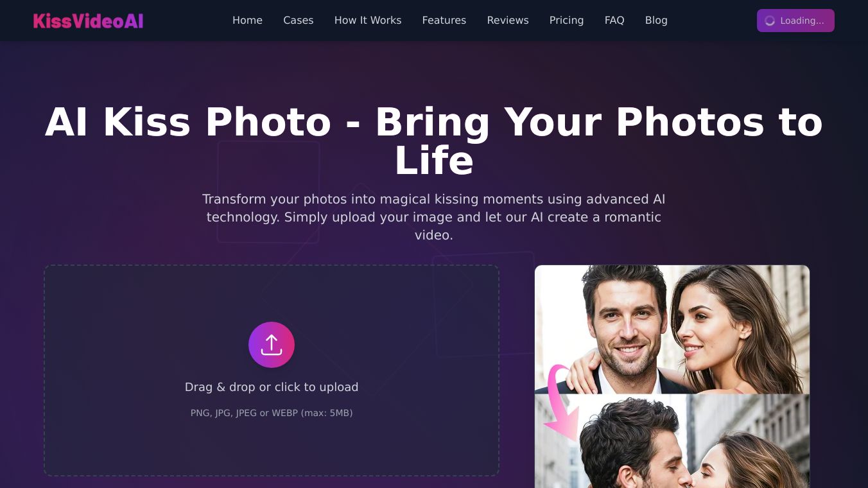Viewport: 868px width, 488px height.
Task: Click the purple Loading... button text
Action: [x=802, y=21]
